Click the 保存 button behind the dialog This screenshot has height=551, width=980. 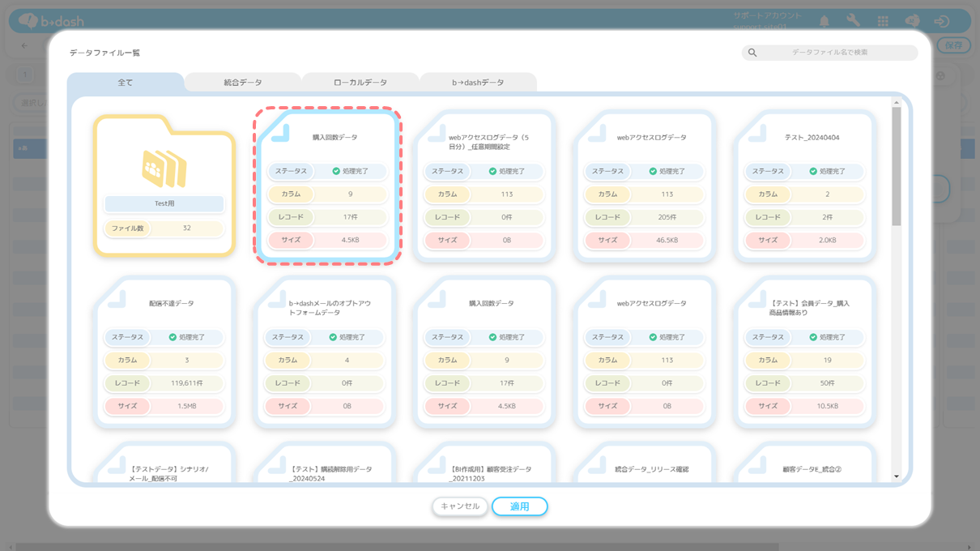(954, 45)
